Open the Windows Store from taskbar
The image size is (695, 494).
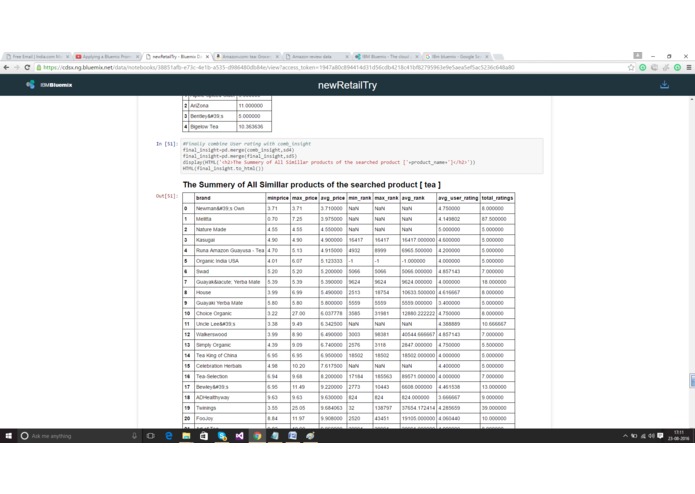(x=204, y=436)
